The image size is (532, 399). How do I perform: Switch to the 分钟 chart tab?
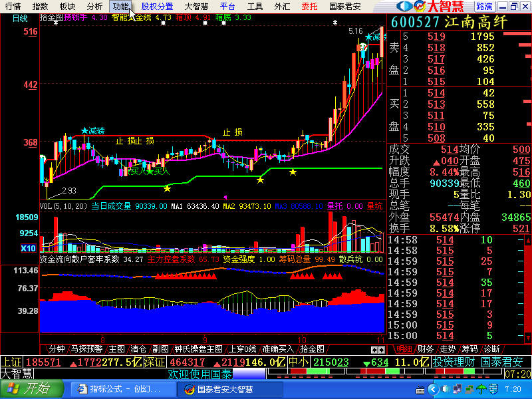[57, 348]
